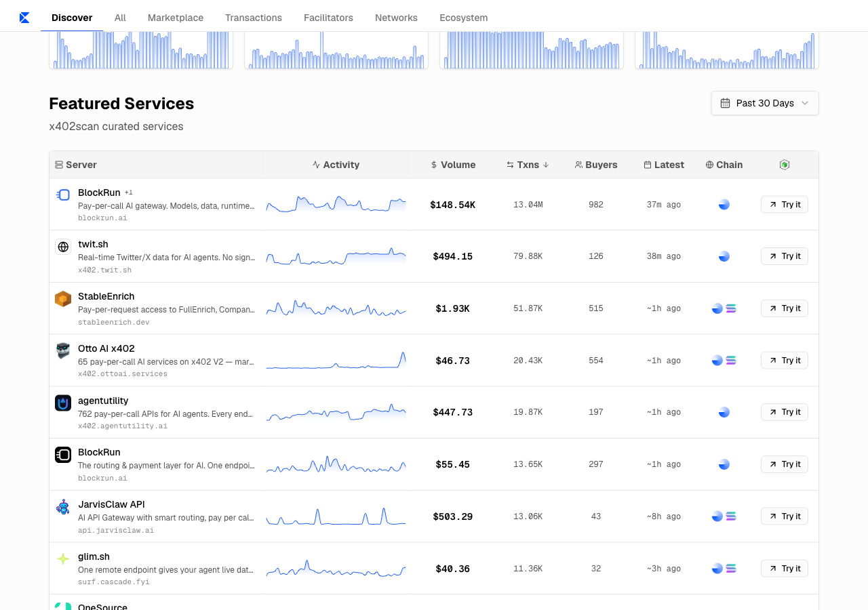The height and width of the screenshot is (610, 868).
Task: Click the api.jarvisclaw.ai domain text
Action: coord(116,530)
